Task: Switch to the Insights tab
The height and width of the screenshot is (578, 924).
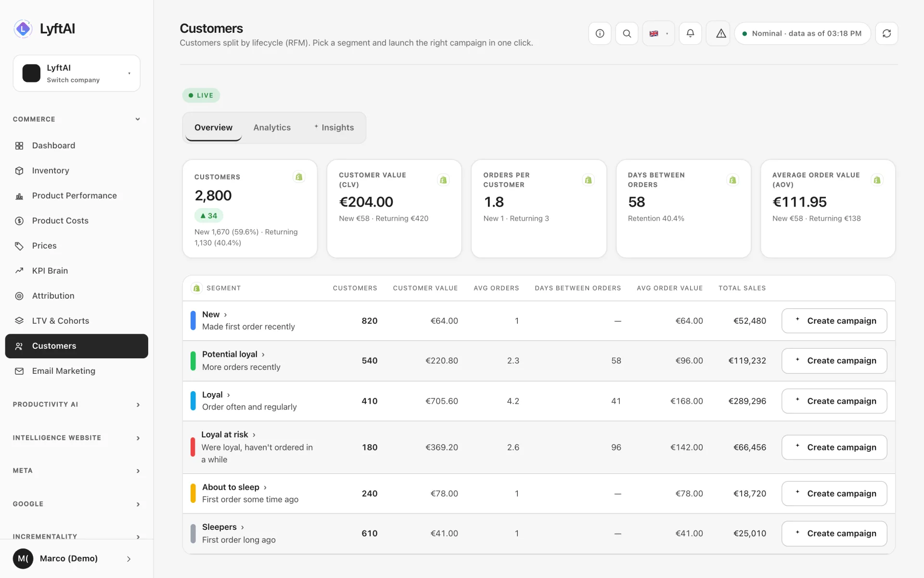Action: pyautogui.click(x=334, y=128)
